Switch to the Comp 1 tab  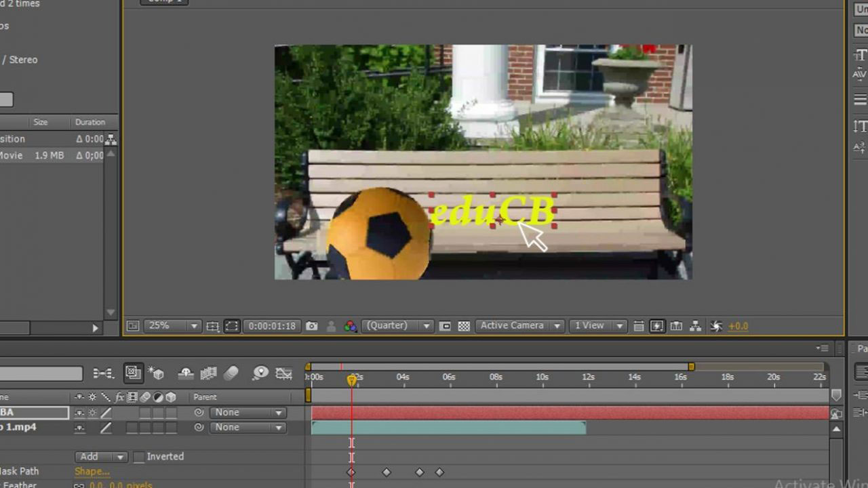pos(163,2)
